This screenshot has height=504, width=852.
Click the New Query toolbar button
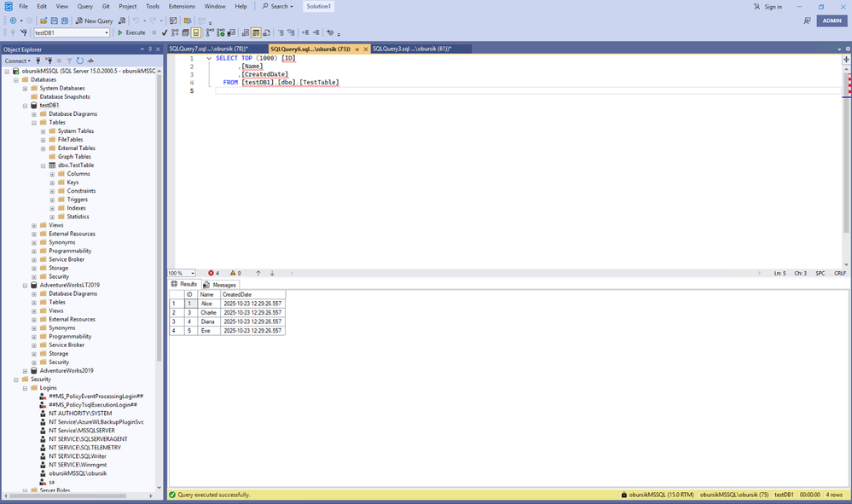click(95, 20)
